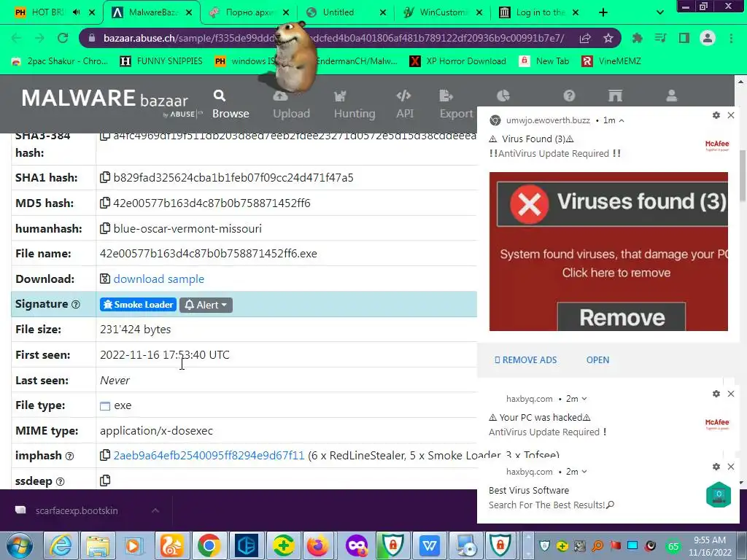This screenshot has width=747, height=560.
Task: Click the Remove button in the virus ad
Action: tap(622, 316)
